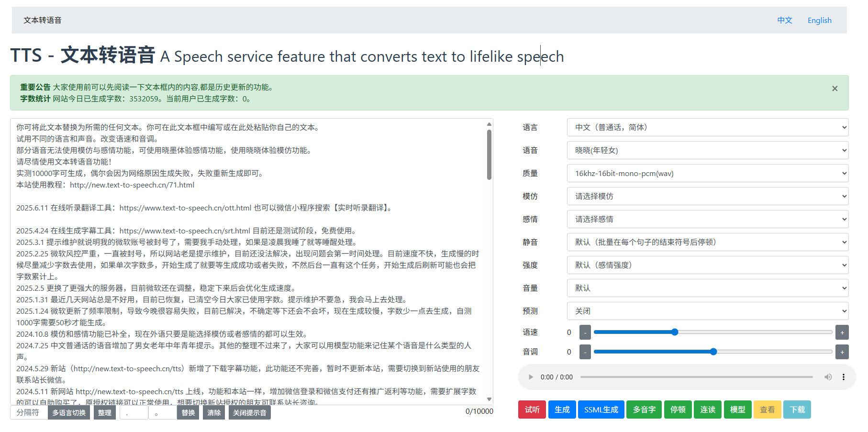Switch site language to English

(819, 20)
